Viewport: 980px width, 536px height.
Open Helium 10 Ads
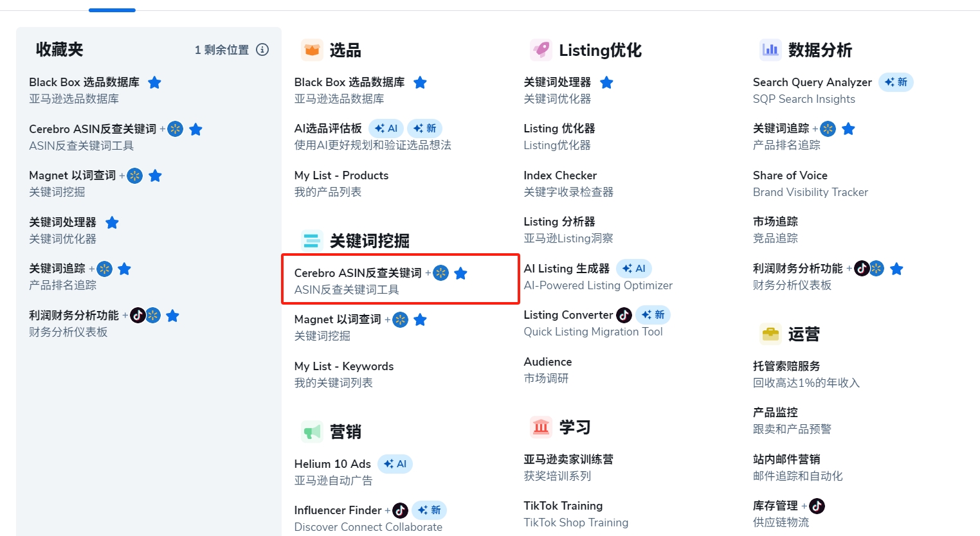pos(332,464)
